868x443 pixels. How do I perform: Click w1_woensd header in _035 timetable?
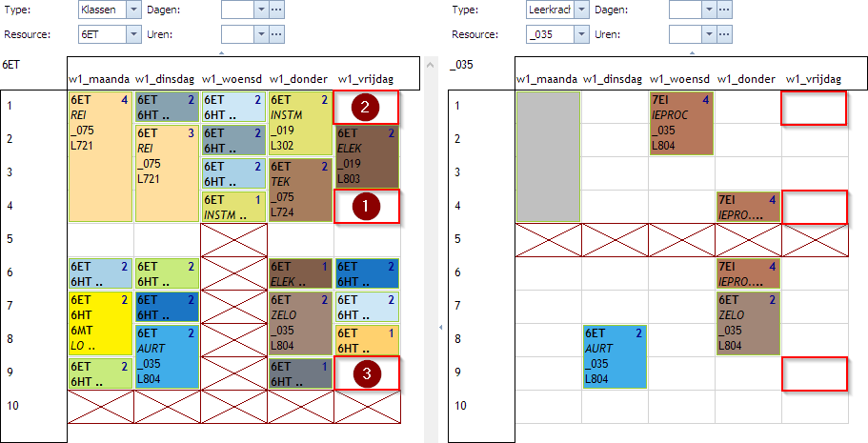pos(680,79)
